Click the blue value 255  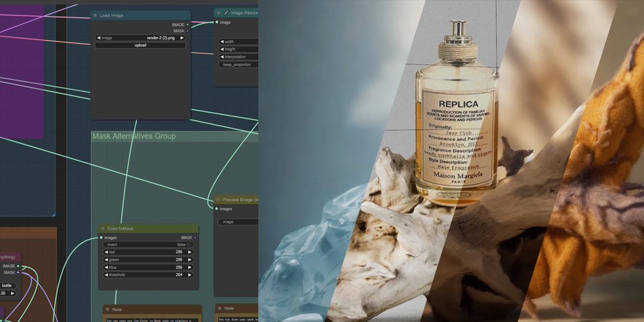pyautogui.click(x=179, y=267)
